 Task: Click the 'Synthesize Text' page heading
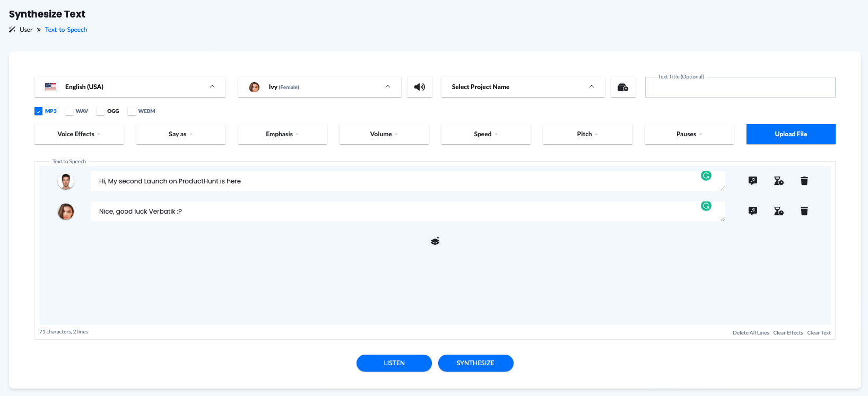point(47,14)
